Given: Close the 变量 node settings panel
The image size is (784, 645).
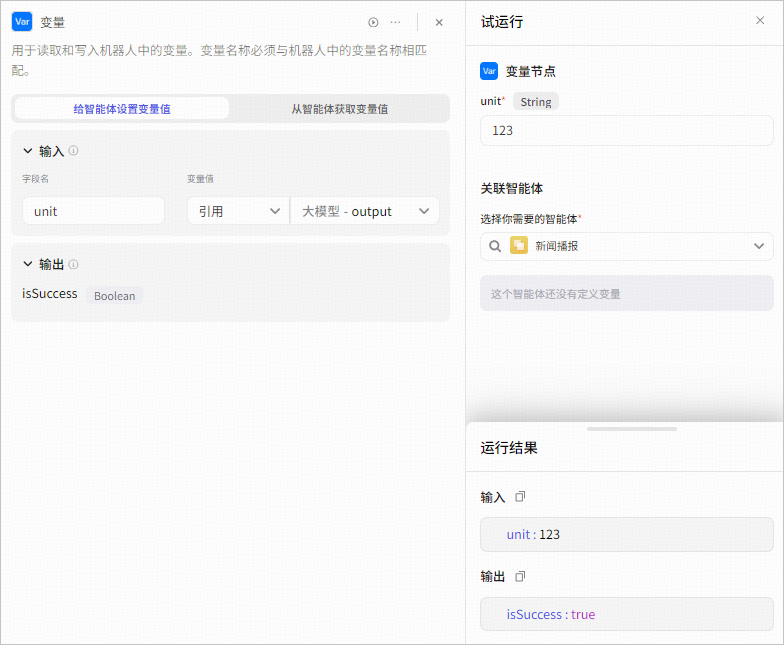Looking at the screenshot, I should [439, 22].
